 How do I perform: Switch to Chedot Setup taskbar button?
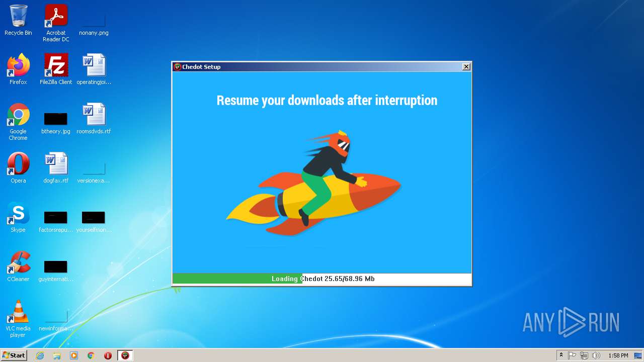125,355
